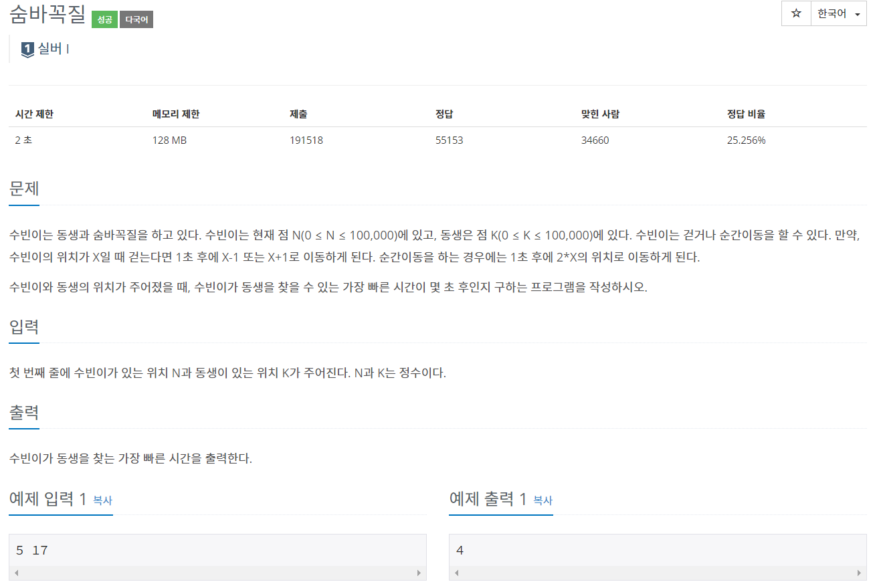879x588 pixels.
Task: Click the star favorite icon
Action: [796, 13]
